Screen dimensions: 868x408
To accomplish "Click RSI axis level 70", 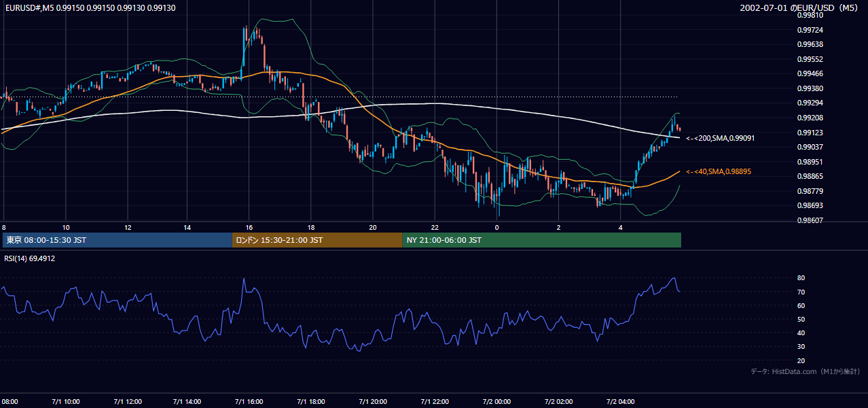I will (x=801, y=292).
